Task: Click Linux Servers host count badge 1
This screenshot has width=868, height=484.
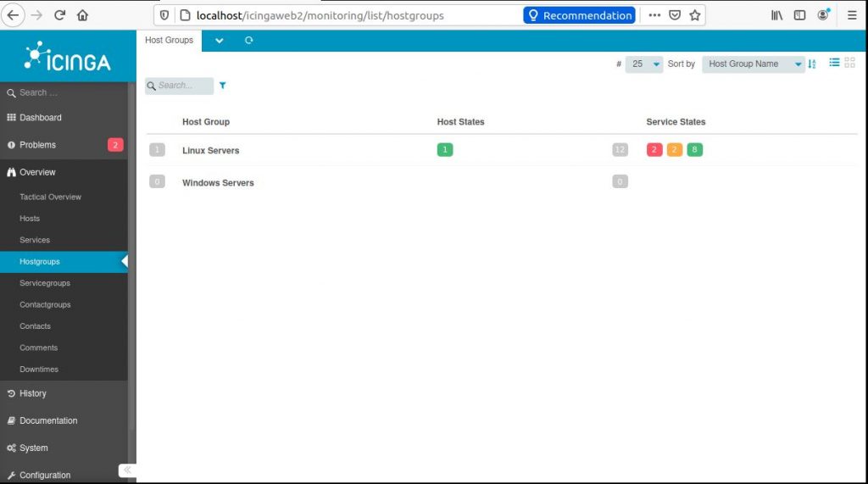Action: tap(157, 149)
